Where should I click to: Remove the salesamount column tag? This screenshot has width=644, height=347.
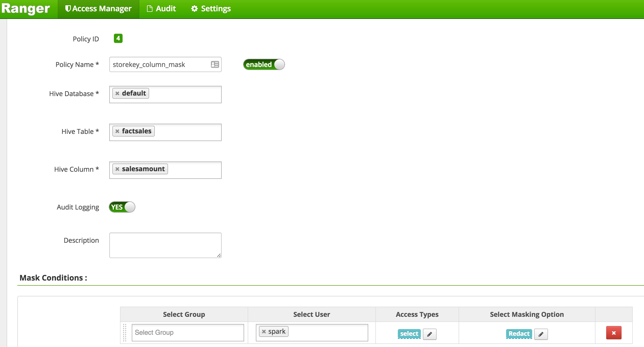117,169
